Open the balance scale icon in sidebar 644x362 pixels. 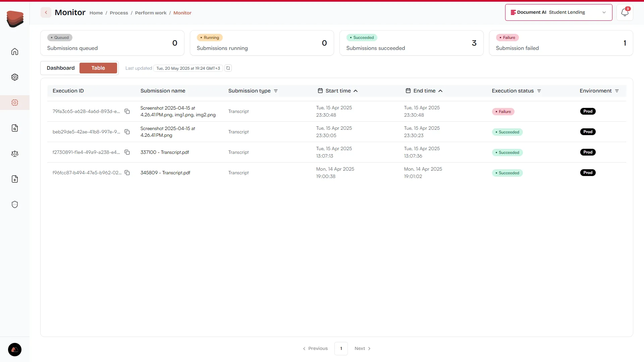pyautogui.click(x=15, y=154)
